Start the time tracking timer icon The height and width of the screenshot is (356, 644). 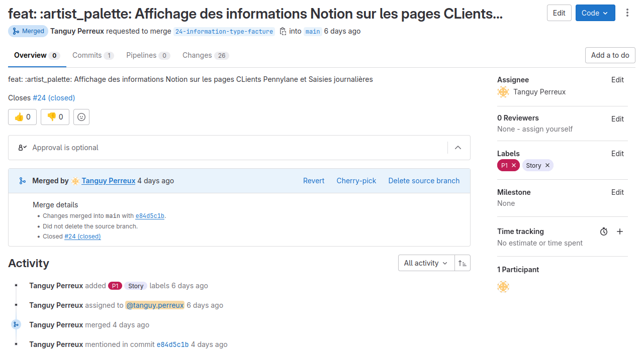tap(604, 231)
